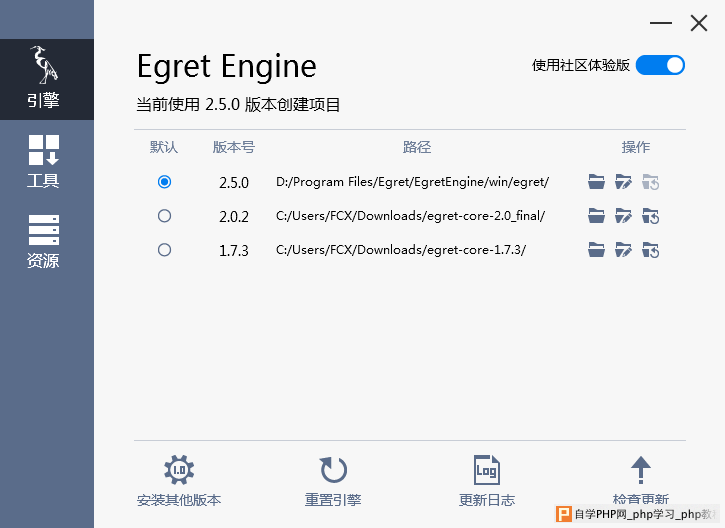Open the 引擎 (Engine) sidebar tab
Viewport: 725px width, 528px height.
click(x=47, y=79)
